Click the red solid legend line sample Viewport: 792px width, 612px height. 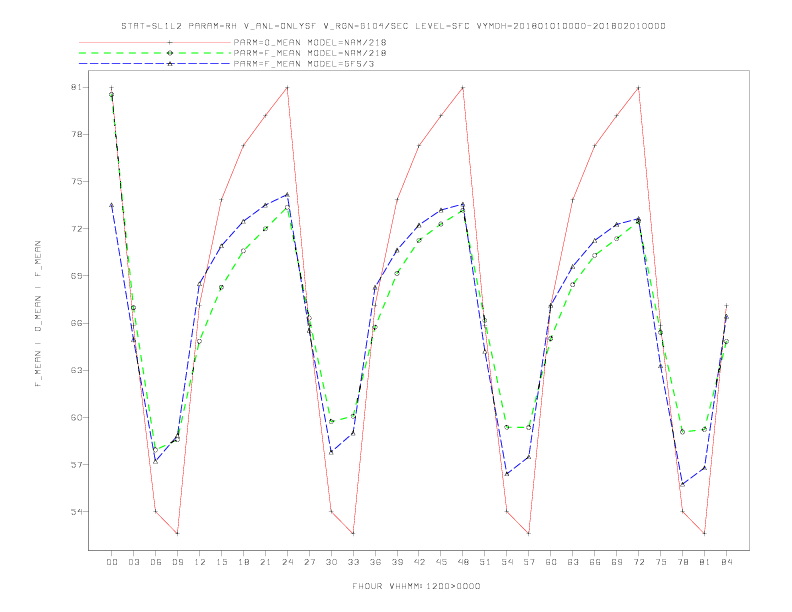pos(155,42)
